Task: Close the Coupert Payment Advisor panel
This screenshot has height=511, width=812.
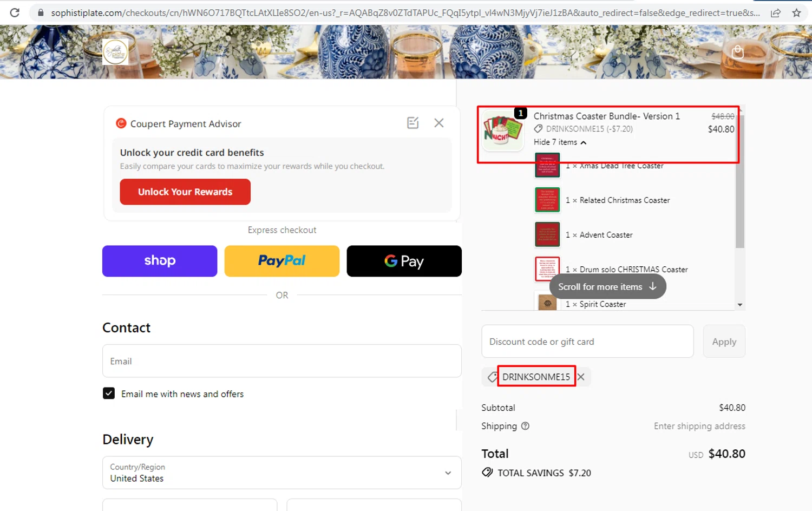Action: click(439, 123)
